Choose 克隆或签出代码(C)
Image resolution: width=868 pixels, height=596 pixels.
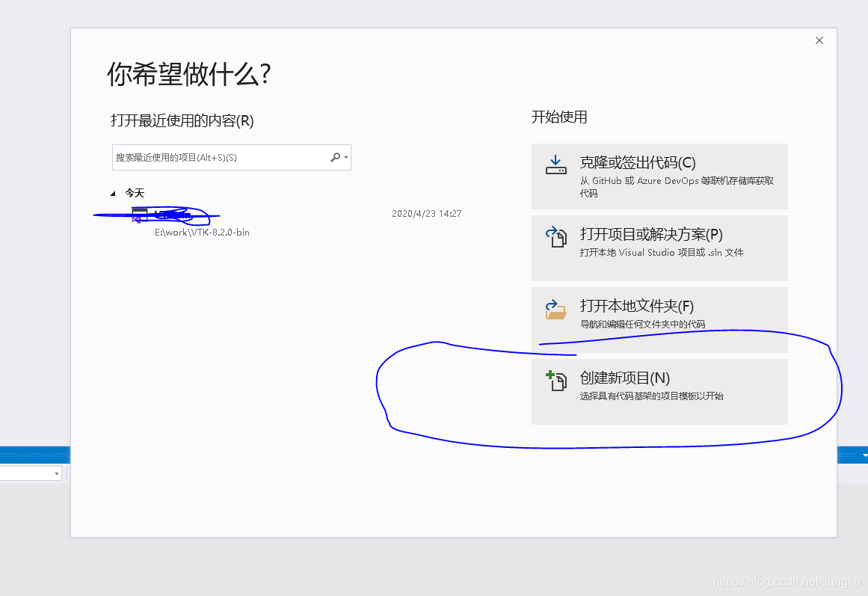[x=659, y=176]
